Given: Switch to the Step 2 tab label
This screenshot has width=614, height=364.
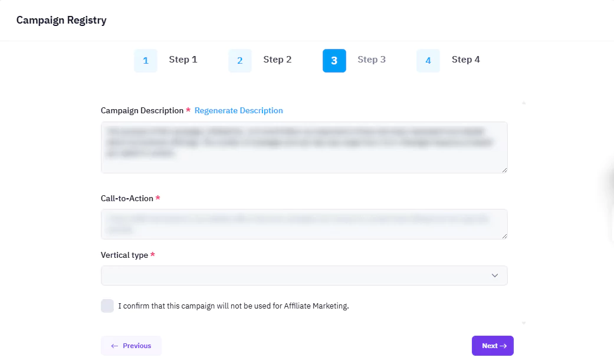Looking at the screenshot, I should point(277,60).
